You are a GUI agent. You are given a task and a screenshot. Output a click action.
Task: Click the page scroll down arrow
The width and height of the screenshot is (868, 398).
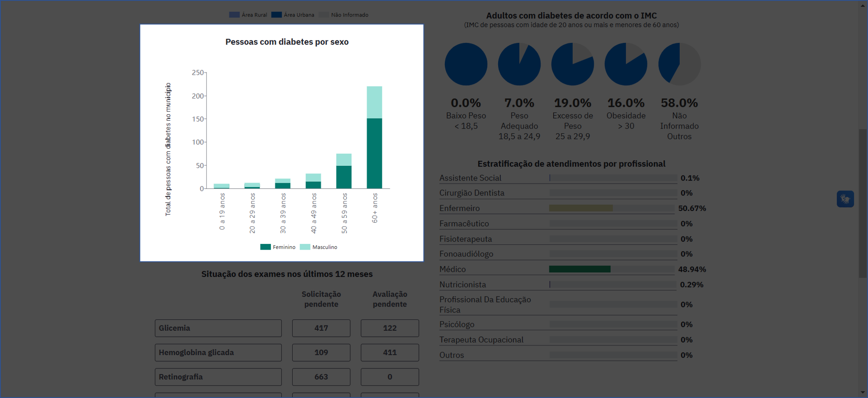pyautogui.click(x=863, y=393)
